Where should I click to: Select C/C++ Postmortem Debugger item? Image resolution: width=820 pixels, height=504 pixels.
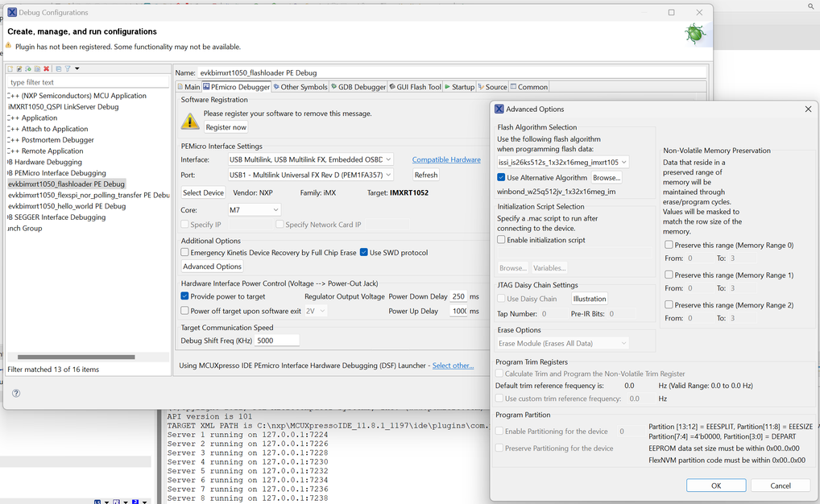point(51,139)
